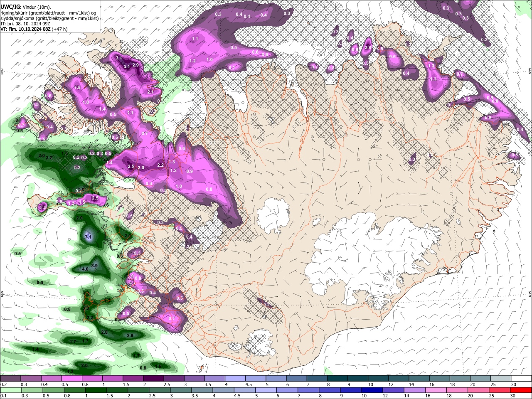The width and height of the screenshot is (532, 399).
Task: Click the 7.1 rainfall peak value on map
Action: click(88, 237)
